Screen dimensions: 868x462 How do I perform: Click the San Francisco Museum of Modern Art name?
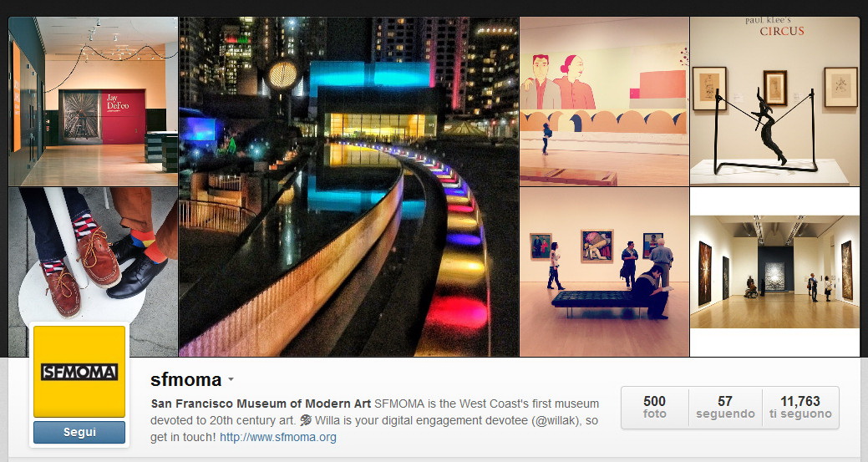(261, 404)
